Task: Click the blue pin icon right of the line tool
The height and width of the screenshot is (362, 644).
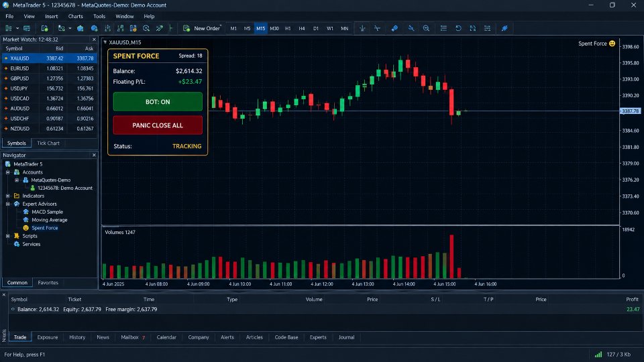Action: (x=394, y=28)
